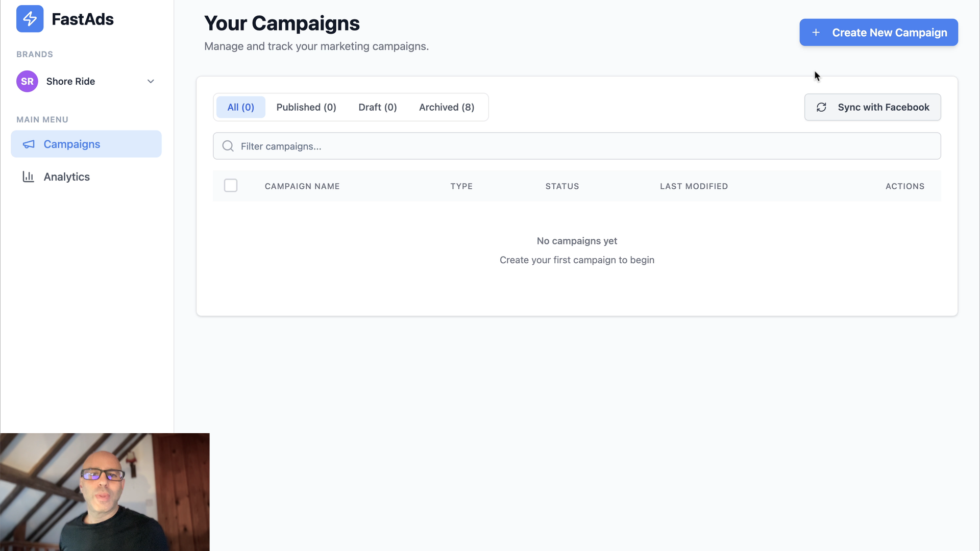
Task: Click the Create New Campaign button
Action: click(878, 32)
